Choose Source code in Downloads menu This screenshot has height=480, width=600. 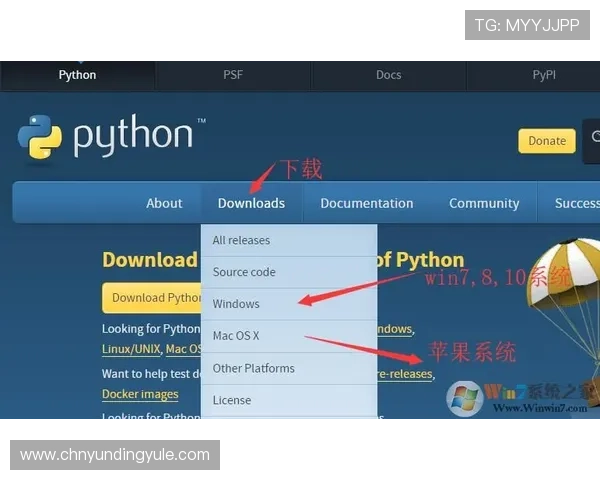(244, 272)
